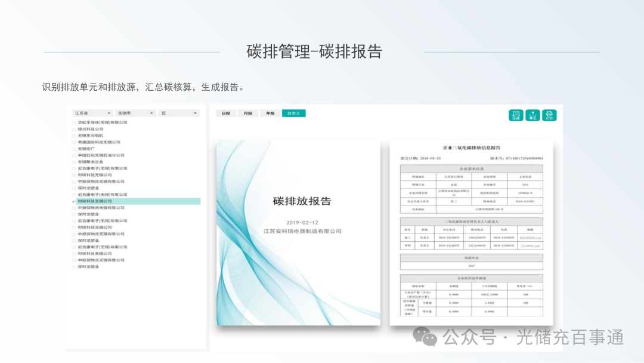Viewport: 644px width, 363px height.
Task: Switch to the 日报 tab
Action: point(226,113)
